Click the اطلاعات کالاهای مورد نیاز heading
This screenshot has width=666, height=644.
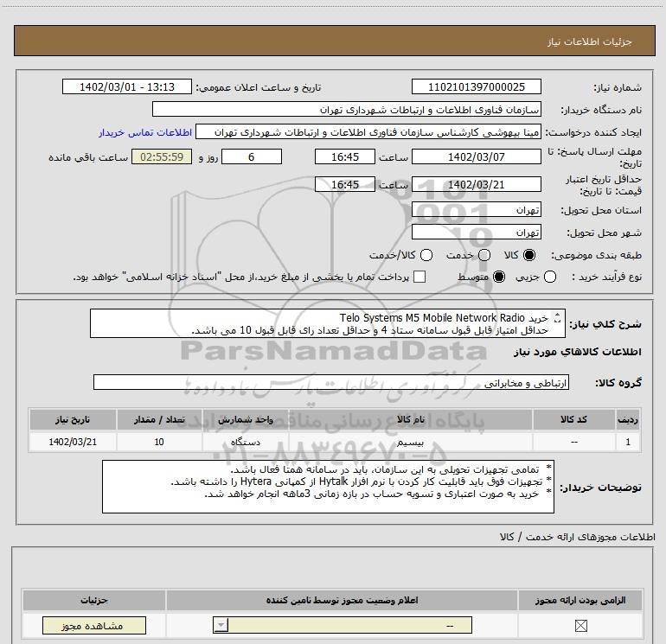pos(578,352)
